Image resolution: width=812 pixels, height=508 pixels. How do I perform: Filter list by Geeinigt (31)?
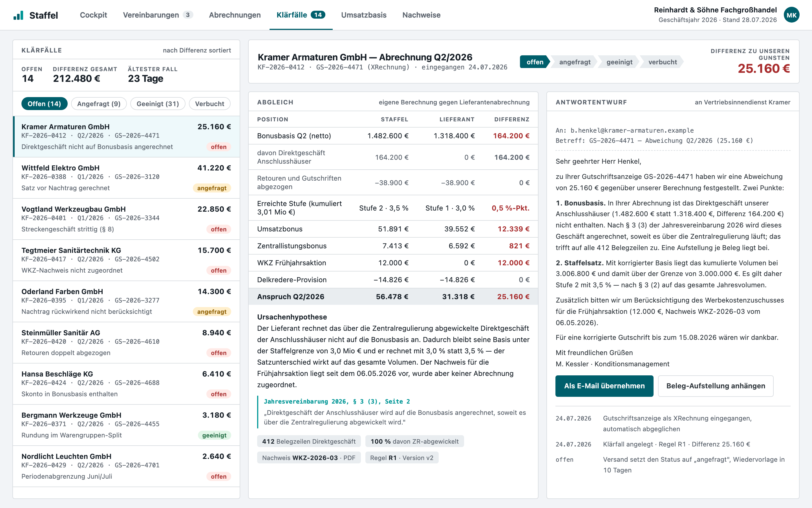coord(158,104)
